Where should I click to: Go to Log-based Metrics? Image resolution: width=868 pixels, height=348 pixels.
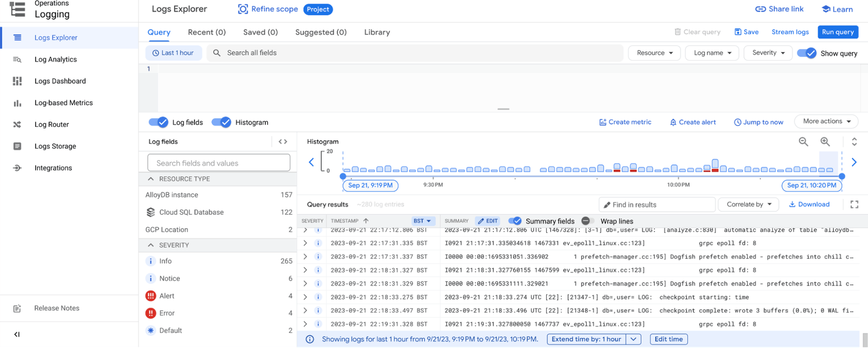point(64,103)
